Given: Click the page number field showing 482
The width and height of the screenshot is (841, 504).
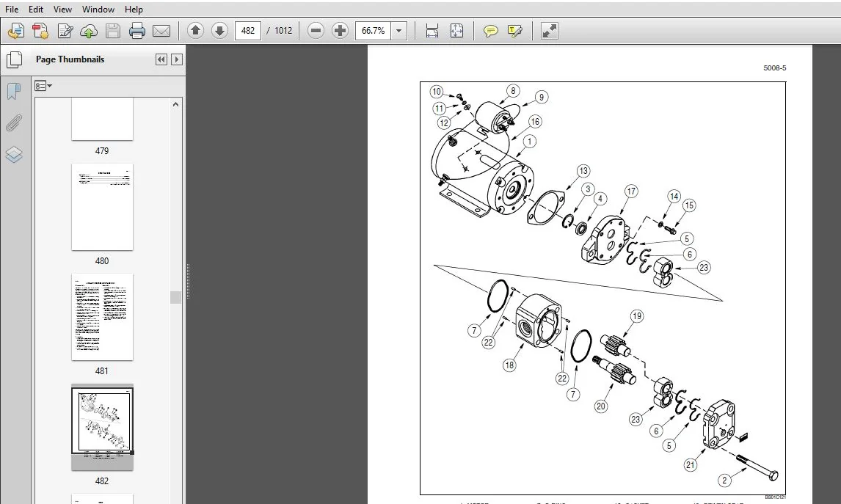Looking at the screenshot, I should pos(248,31).
